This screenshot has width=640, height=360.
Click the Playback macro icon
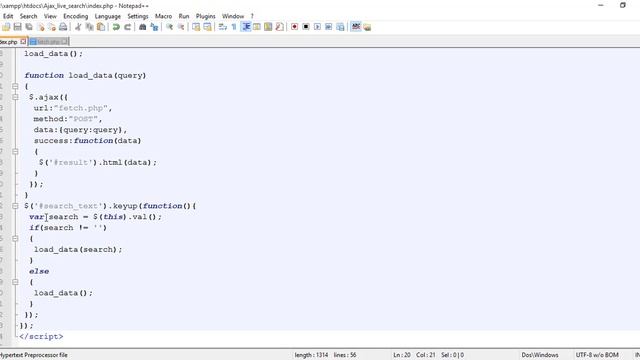click(x=317, y=27)
